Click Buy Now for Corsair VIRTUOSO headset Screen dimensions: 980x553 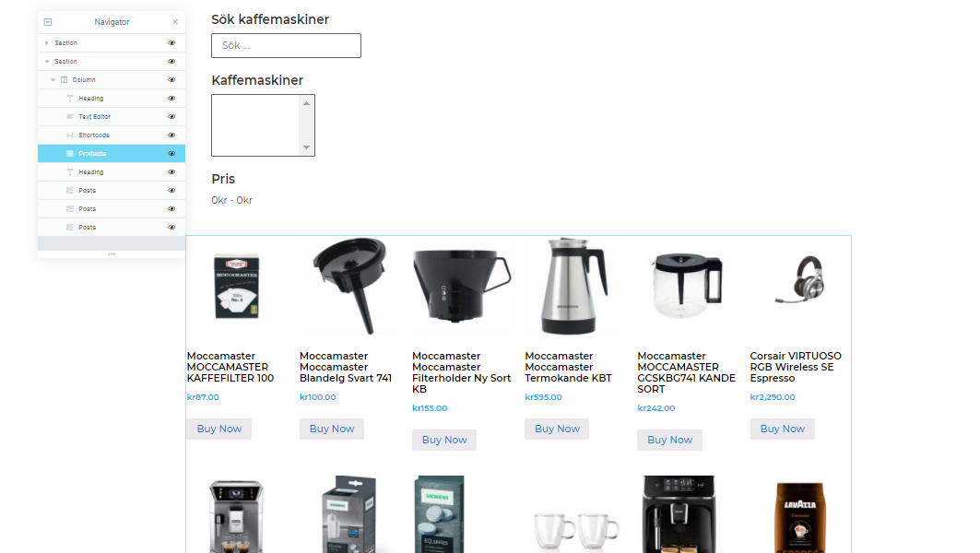783,429
